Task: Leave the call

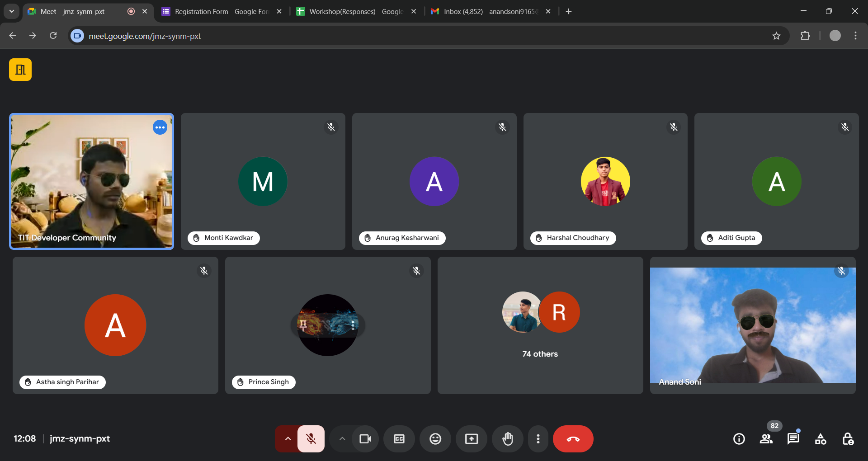Action: point(573,438)
